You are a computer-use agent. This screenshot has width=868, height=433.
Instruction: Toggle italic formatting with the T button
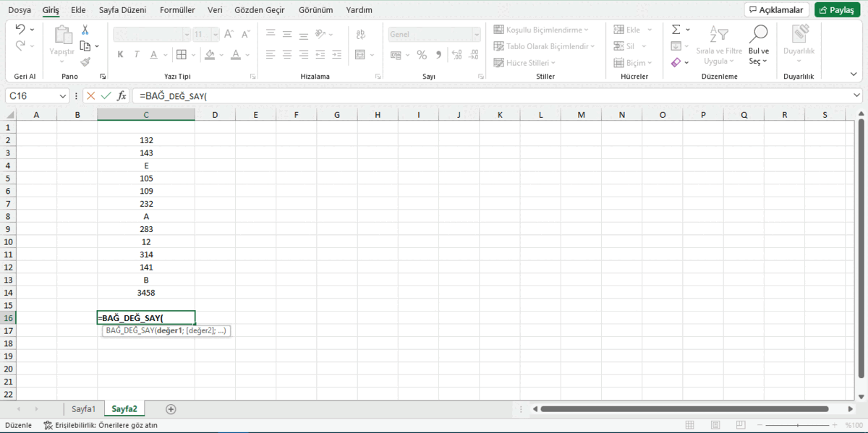pos(136,54)
